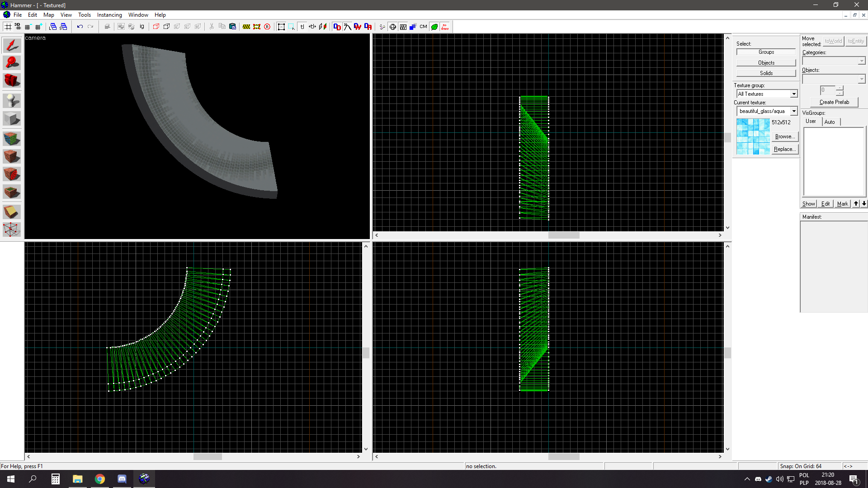868x488 pixels.
Task: Click the aqua texture preview swatch
Action: (x=753, y=136)
